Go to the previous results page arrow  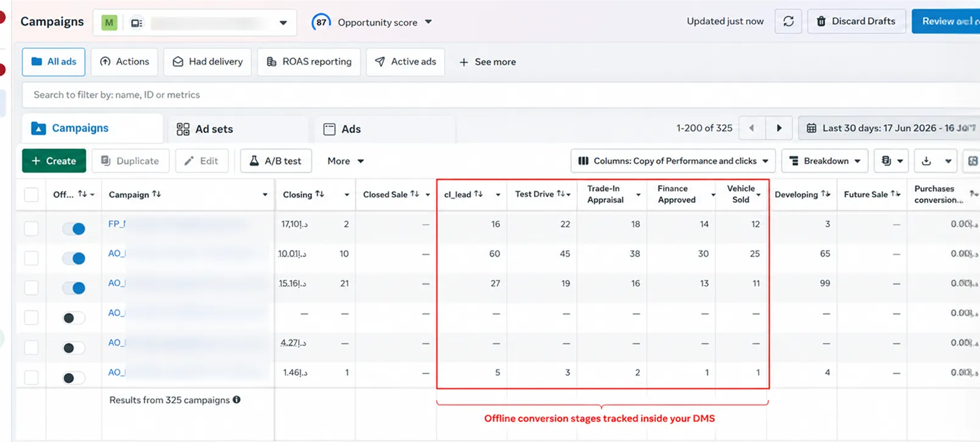pyautogui.click(x=751, y=128)
